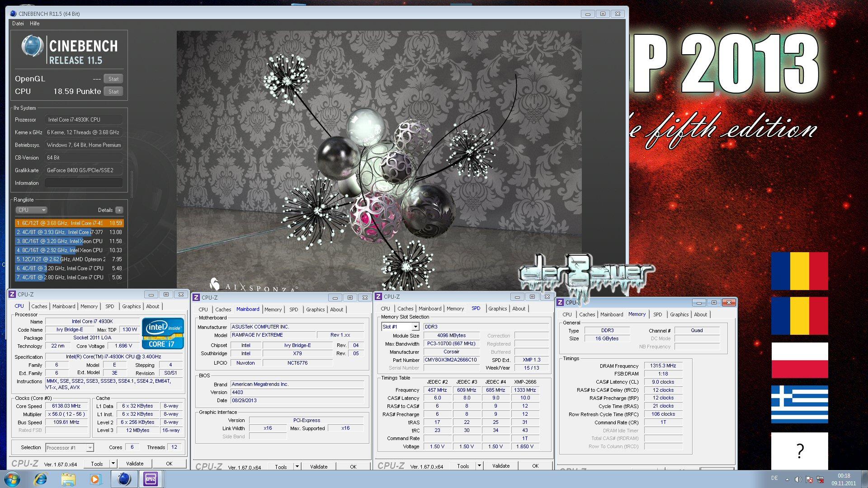The height and width of the screenshot is (488, 868).
Task: Click OK in first CPU-Z window
Action: 169,464
